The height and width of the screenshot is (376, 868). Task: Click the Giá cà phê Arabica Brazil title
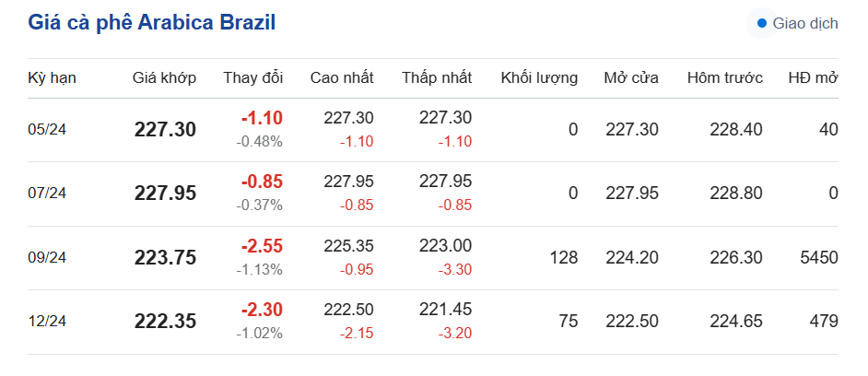click(x=152, y=23)
